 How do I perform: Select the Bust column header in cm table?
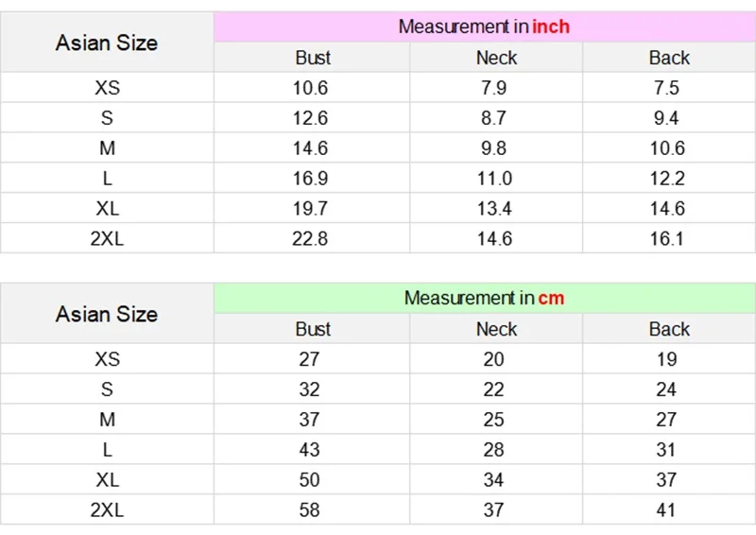312,329
